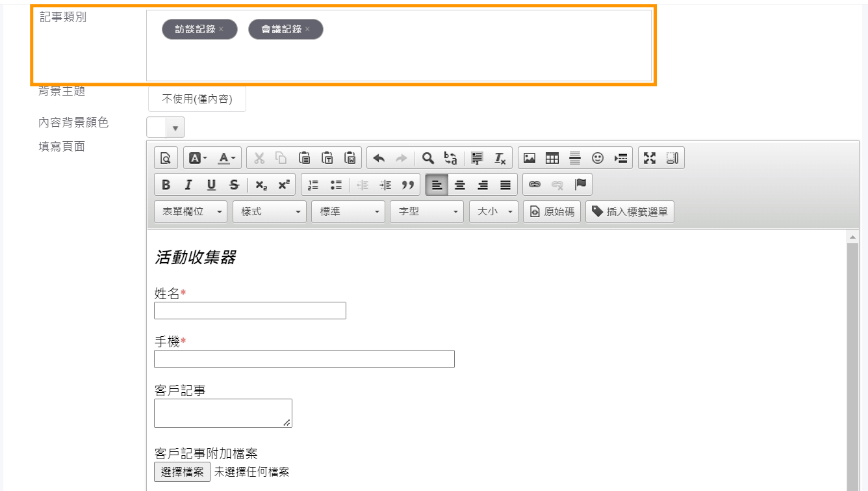Click the Preview document icon
Image resolution: width=868 pixels, height=491 pixels.
(x=166, y=158)
